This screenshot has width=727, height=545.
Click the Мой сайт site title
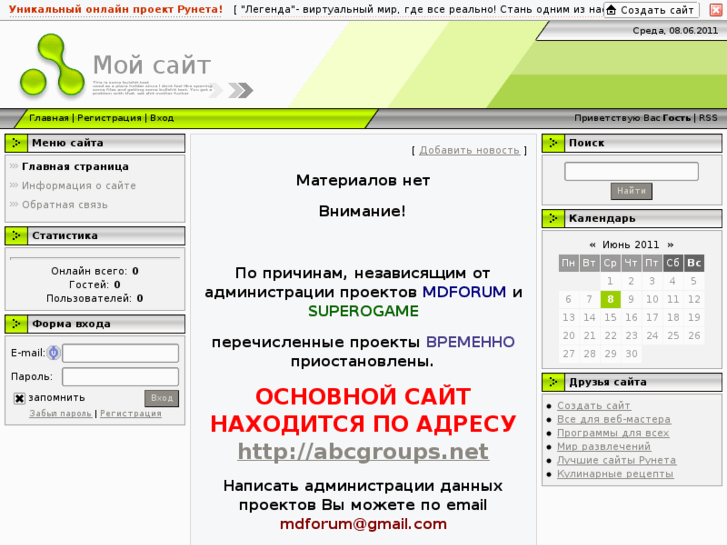(152, 65)
